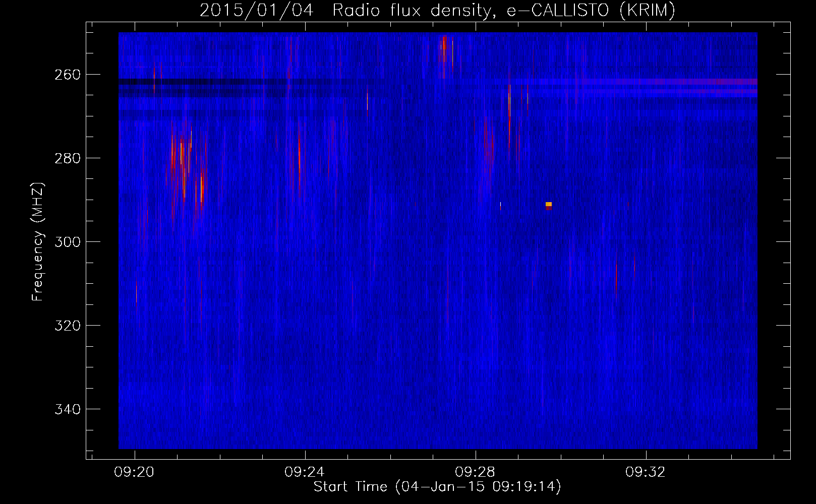This screenshot has width=816, height=504.
Task: Select the 09:24 time tick label
Action: (305, 472)
